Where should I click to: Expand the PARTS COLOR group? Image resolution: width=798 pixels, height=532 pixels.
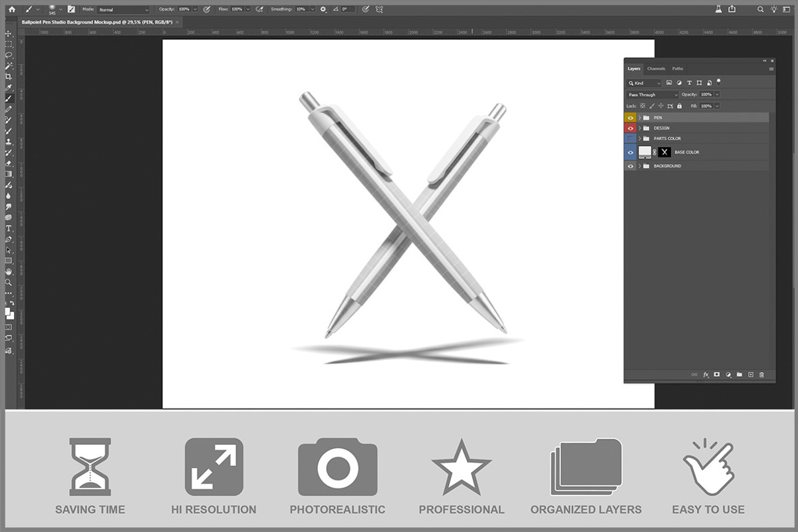(640, 139)
